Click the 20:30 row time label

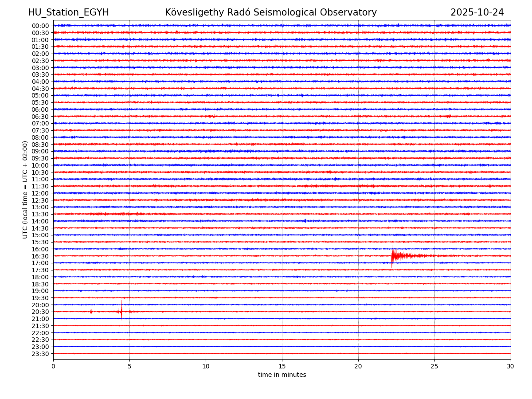pos(40,312)
